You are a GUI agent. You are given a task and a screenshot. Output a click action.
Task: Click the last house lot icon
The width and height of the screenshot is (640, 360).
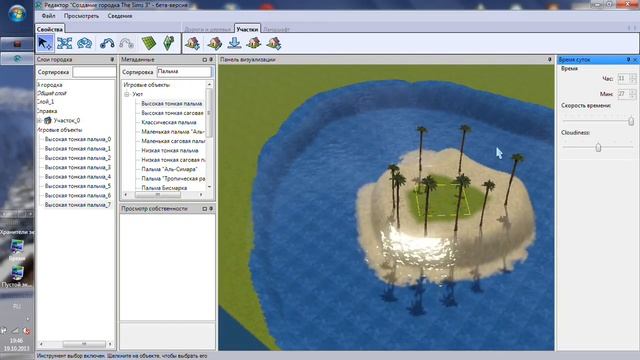click(x=274, y=43)
